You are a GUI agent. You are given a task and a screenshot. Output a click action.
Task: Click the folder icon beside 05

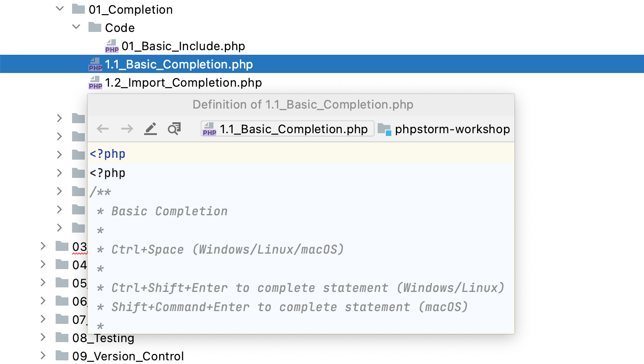pos(62,283)
